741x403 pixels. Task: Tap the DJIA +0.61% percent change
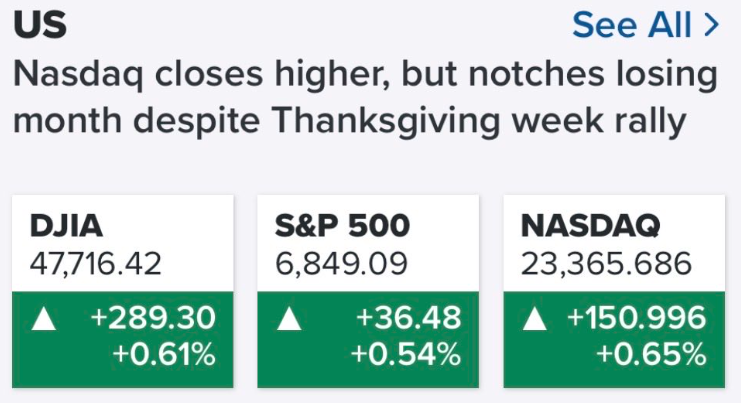click(162, 354)
